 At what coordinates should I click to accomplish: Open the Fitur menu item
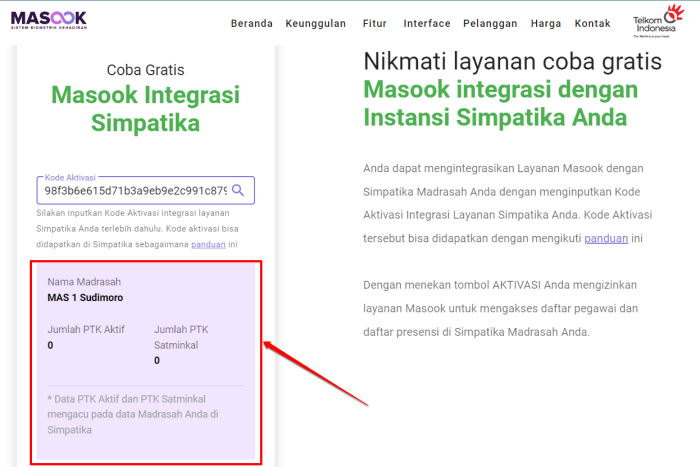(x=375, y=23)
